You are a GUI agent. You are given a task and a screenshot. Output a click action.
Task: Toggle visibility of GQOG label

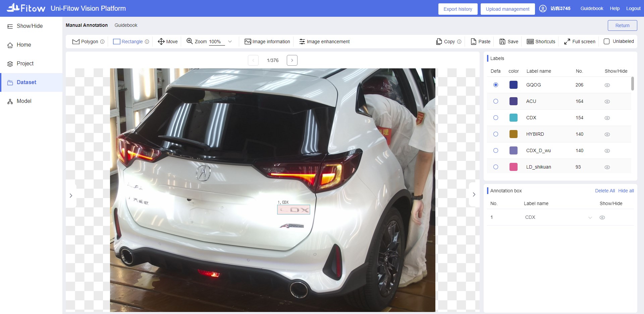click(607, 85)
